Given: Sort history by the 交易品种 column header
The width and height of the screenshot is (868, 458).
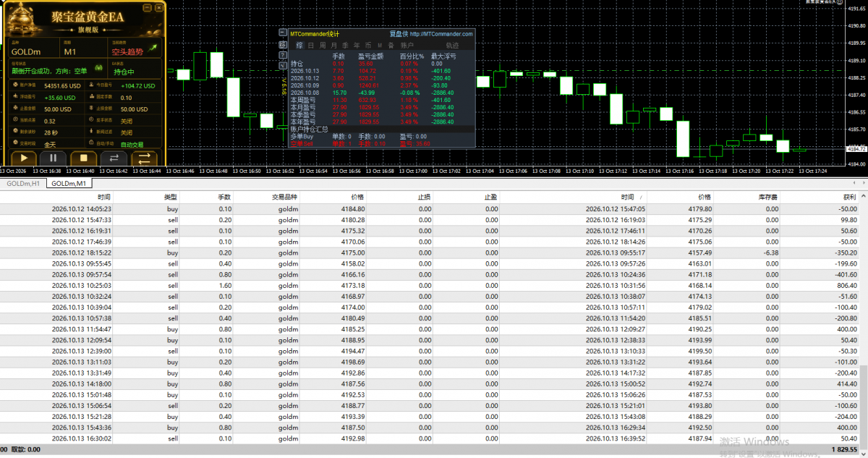Looking at the screenshot, I should (x=284, y=197).
